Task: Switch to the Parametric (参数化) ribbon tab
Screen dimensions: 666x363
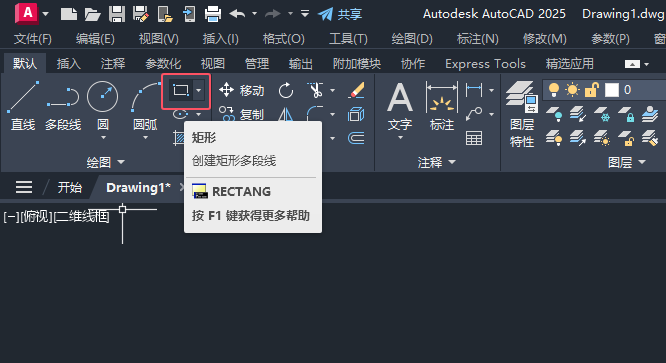Action: [163, 64]
